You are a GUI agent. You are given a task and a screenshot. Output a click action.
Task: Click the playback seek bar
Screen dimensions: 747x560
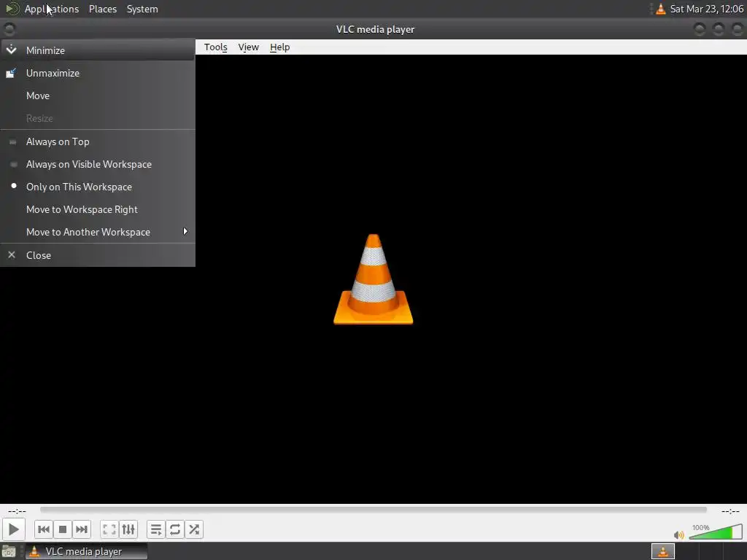(373, 510)
